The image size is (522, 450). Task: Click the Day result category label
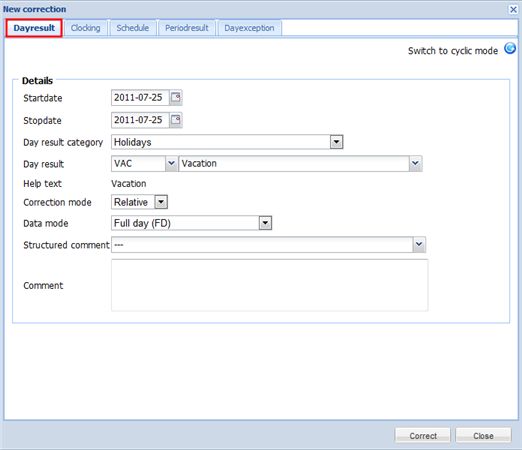63,143
